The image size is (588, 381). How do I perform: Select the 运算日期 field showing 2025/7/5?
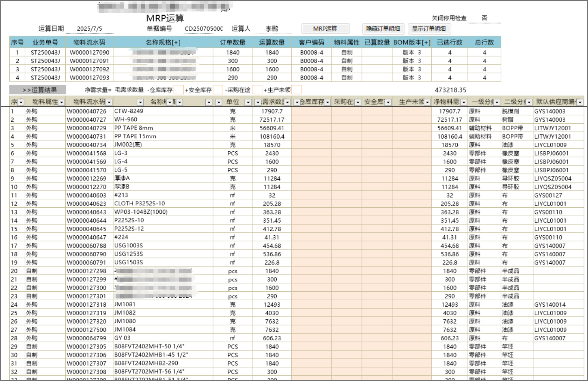[x=90, y=29]
